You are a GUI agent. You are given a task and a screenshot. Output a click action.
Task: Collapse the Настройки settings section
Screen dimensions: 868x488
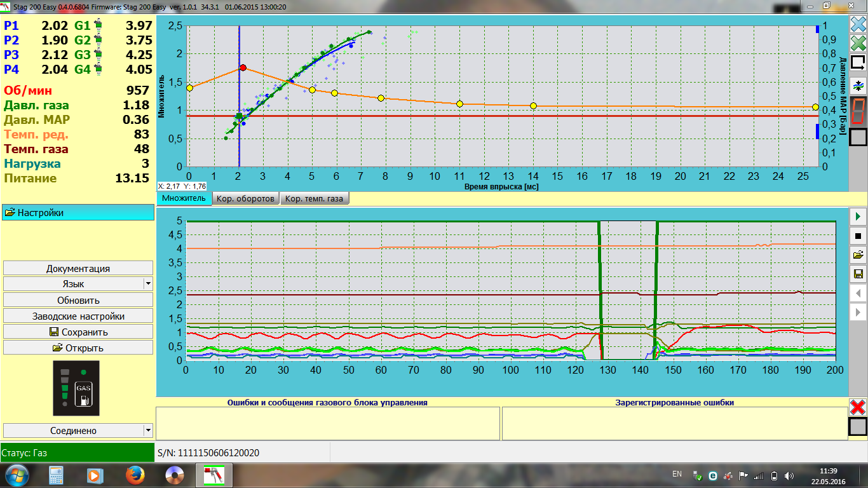pos(78,213)
